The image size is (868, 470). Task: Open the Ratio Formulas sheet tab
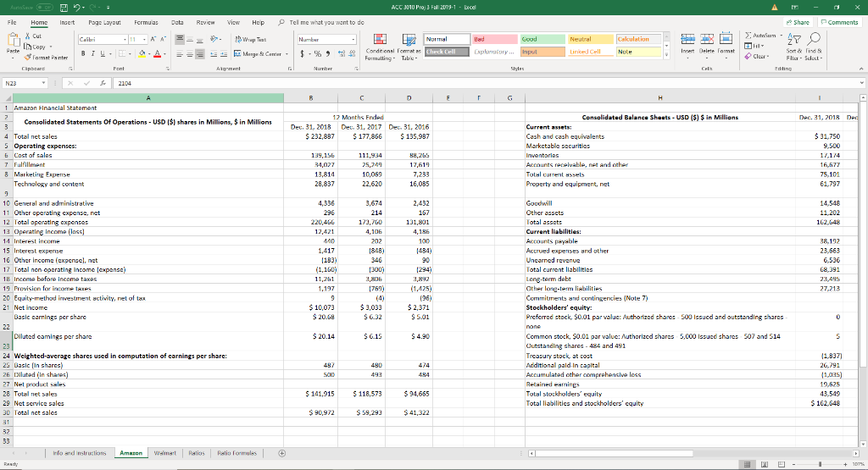coord(237,453)
